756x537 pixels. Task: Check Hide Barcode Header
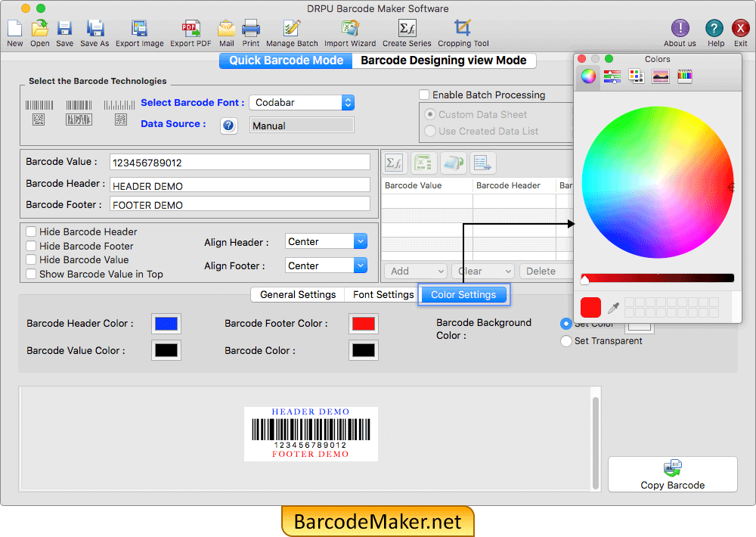point(31,231)
